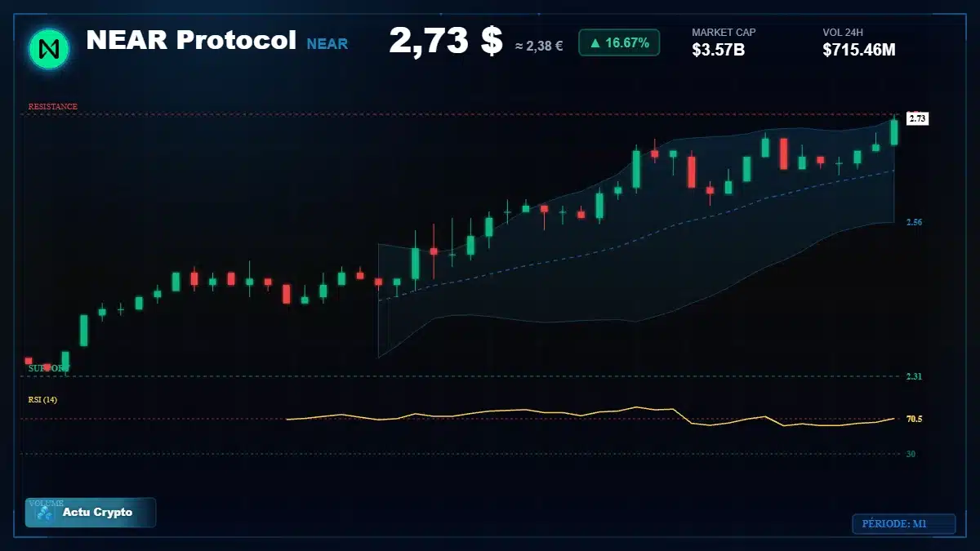Click the 2.56 price axis label
Image resolution: width=980 pixels, height=551 pixels.
(915, 222)
